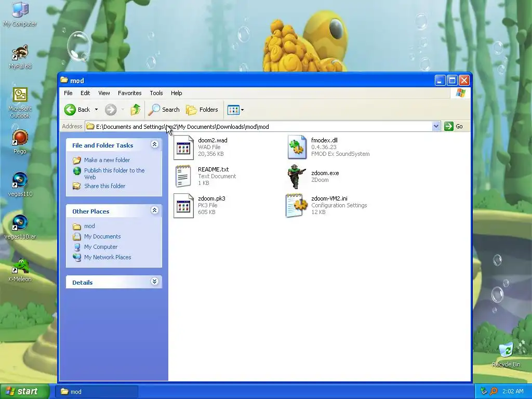Select the Recycle Bin icon
The image size is (532, 399).
point(506,354)
